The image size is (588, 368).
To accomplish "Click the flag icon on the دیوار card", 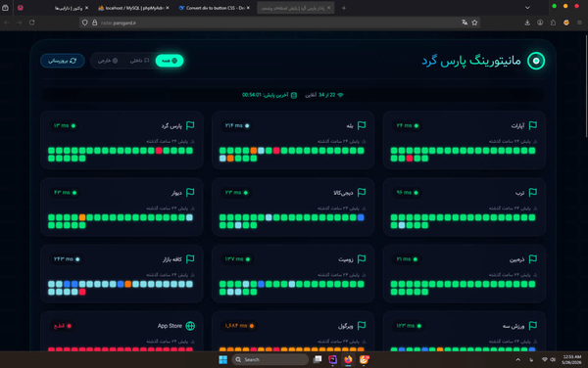I will click(x=190, y=193).
